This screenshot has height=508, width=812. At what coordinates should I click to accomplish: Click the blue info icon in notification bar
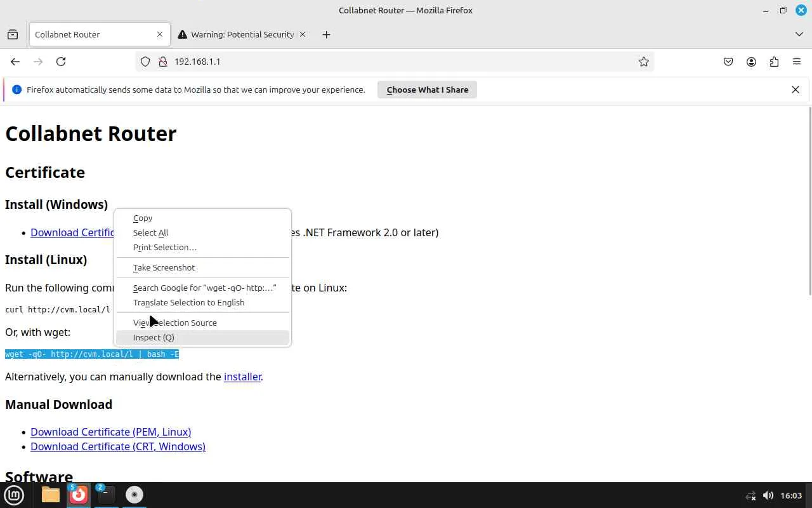pos(17,90)
